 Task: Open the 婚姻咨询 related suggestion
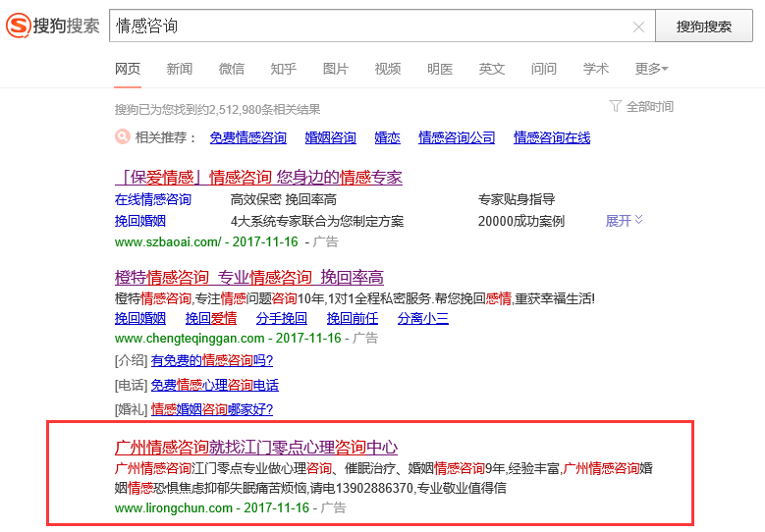(330, 138)
